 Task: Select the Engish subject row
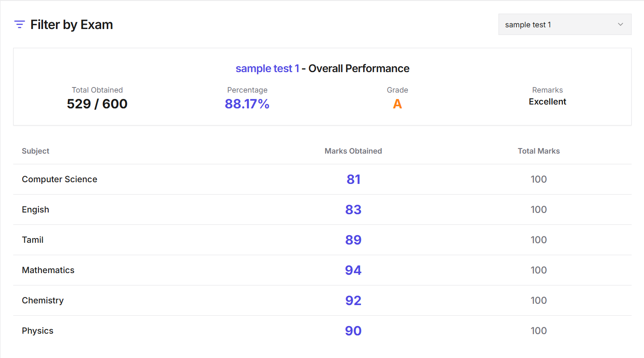tap(35, 210)
